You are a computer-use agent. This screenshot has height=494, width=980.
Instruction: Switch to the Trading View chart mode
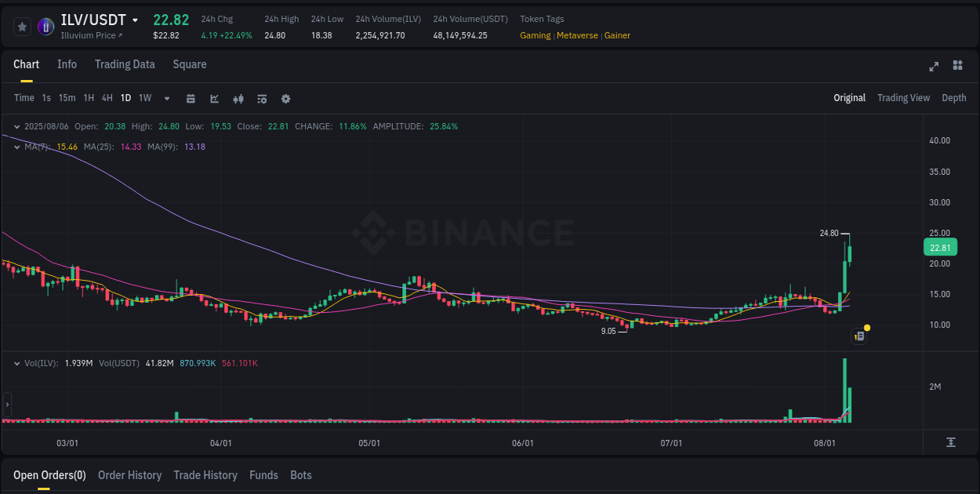tap(903, 98)
